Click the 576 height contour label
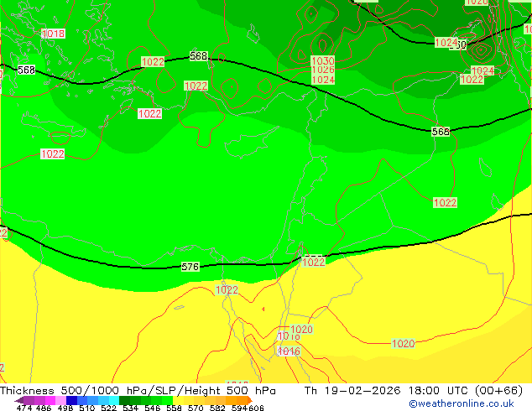The width and height of the screenshot is (532, 411). click(x=190, y=267)
